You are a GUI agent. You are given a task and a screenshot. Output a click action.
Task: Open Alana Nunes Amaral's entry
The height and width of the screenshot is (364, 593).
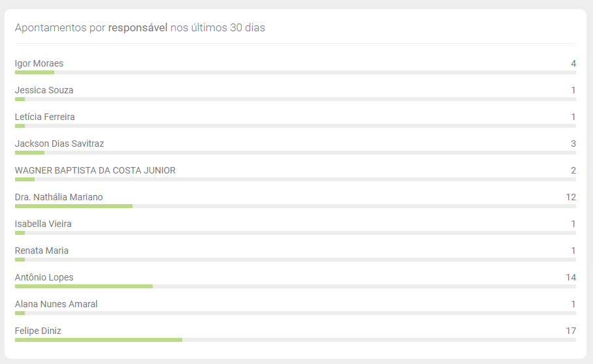56,304
